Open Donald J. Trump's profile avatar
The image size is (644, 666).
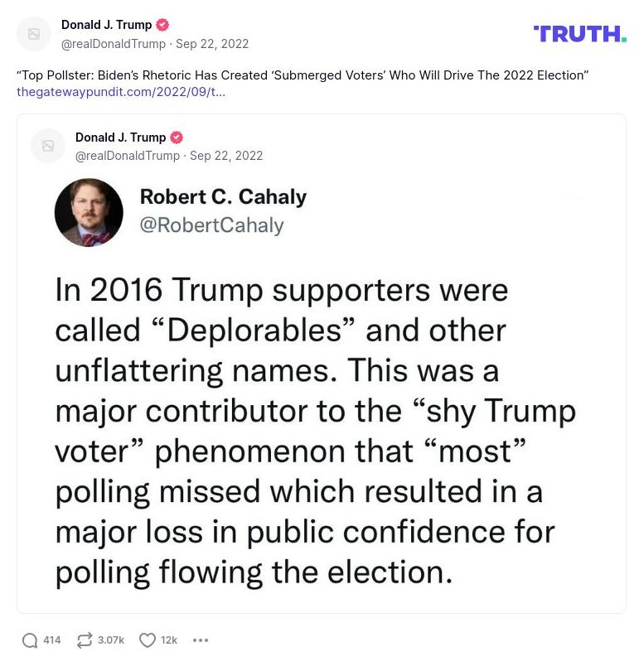[x=33, y=34]
